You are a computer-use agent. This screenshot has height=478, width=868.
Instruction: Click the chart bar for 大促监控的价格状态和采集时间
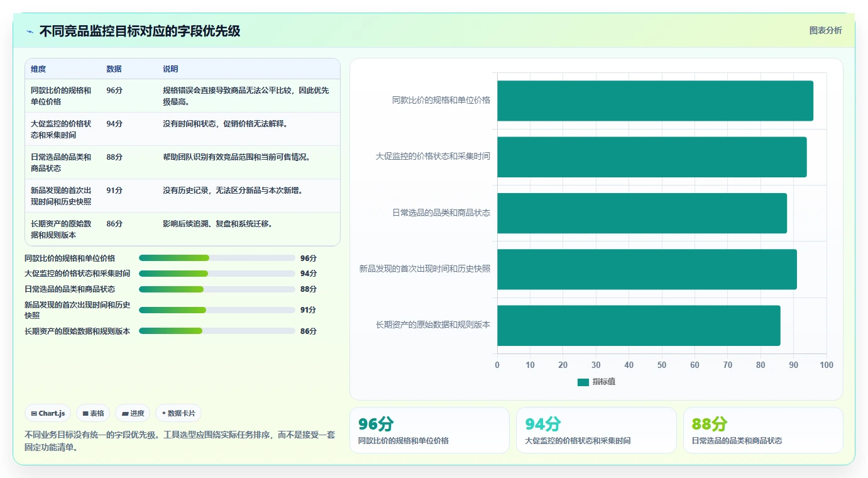pos(652,157)
